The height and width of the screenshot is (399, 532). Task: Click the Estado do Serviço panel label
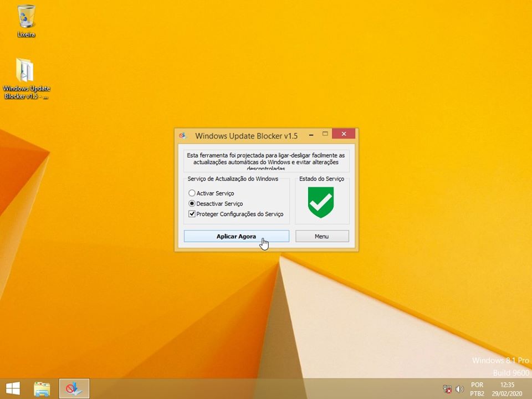click(322, 178)
